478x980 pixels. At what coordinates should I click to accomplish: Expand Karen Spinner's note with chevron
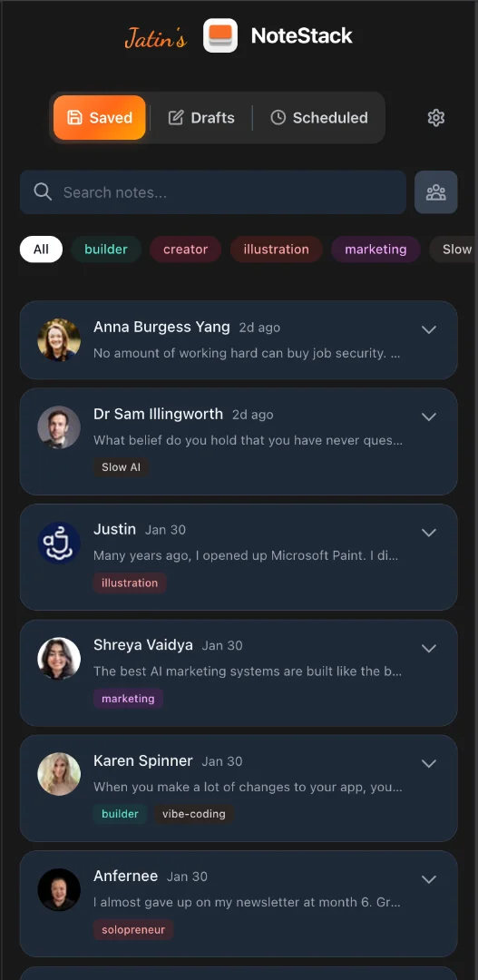point(429,763)
